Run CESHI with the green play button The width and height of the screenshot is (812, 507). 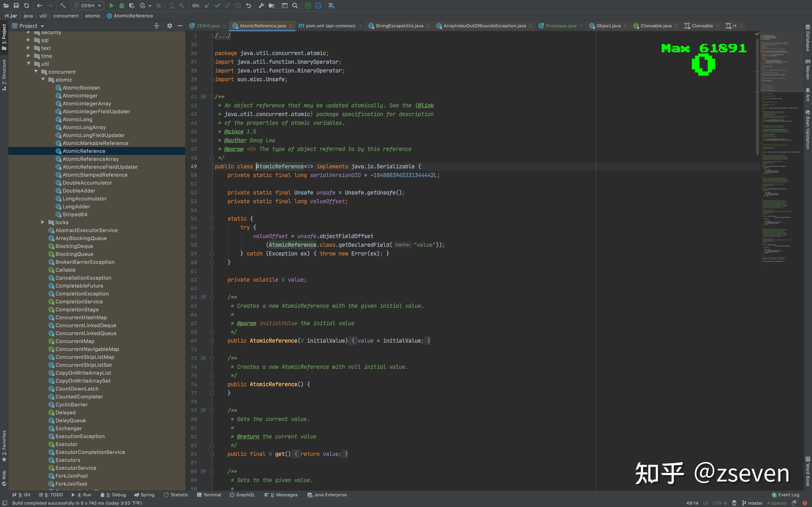click(x=111, y=5)
